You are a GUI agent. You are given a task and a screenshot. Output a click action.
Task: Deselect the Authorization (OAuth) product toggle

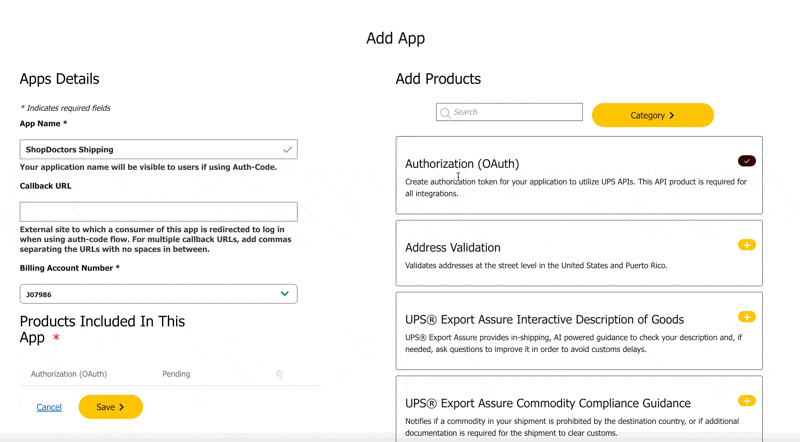click(x=746, y=161)
